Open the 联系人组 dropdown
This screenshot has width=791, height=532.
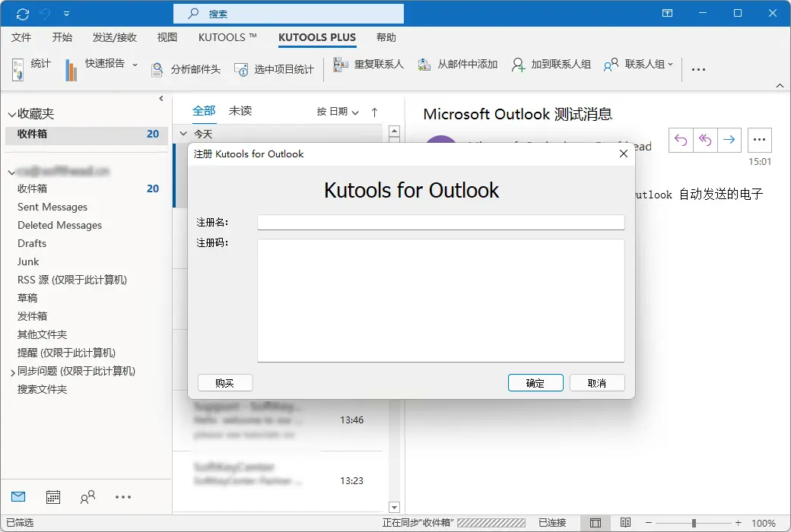pos(639,64)
